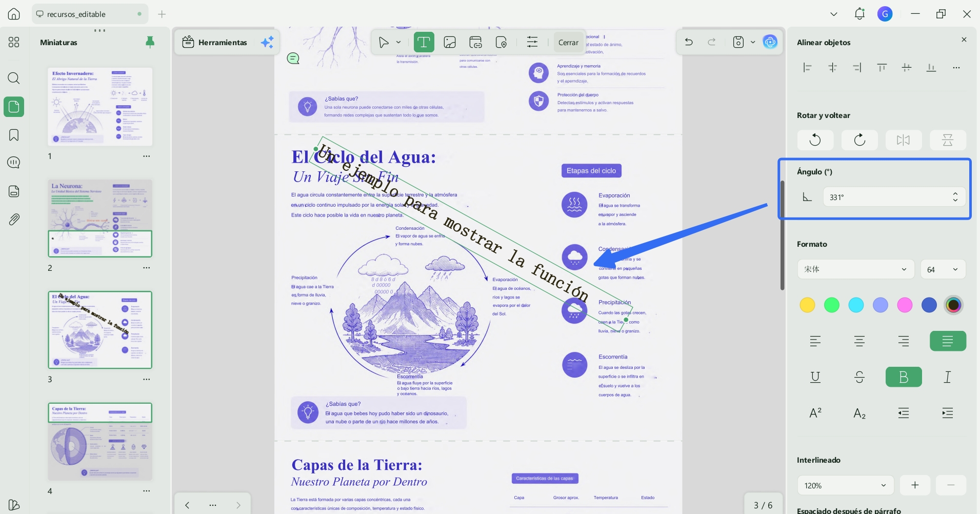Screen dimensions: 980x514
Task: Set justified text alignment
Action: [x=948, y=341]
